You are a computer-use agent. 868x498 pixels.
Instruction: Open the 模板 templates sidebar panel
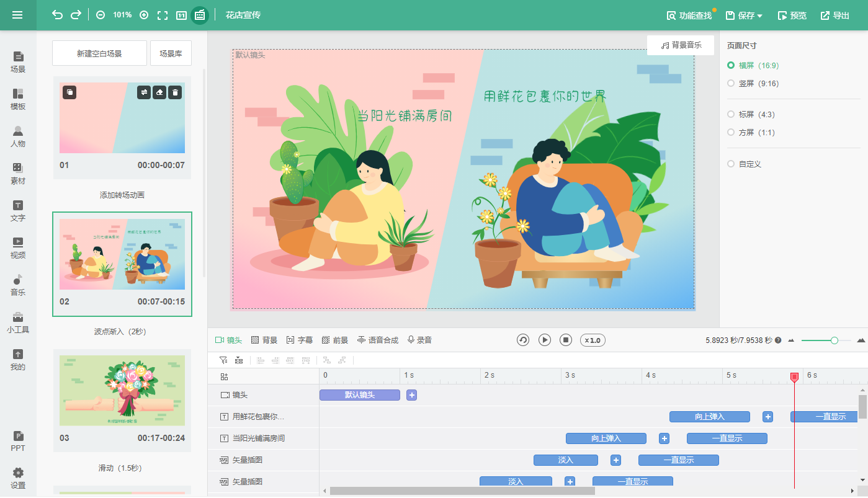[x=18, y=99]
